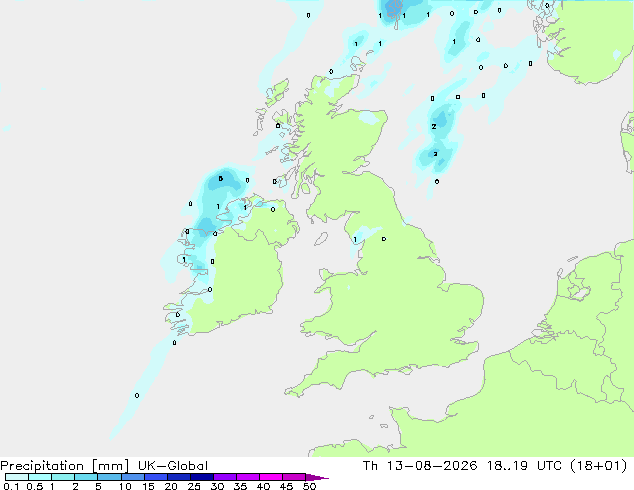Click the 1–2 mm legend color swatch
634x490 pixels.
pos(63,477)
